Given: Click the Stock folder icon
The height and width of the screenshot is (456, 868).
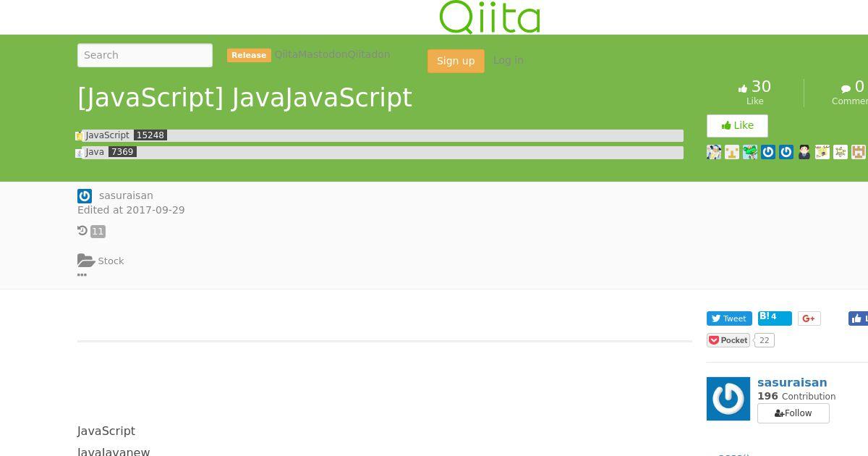Looking at the screenshot, I should tap(86, 261).
